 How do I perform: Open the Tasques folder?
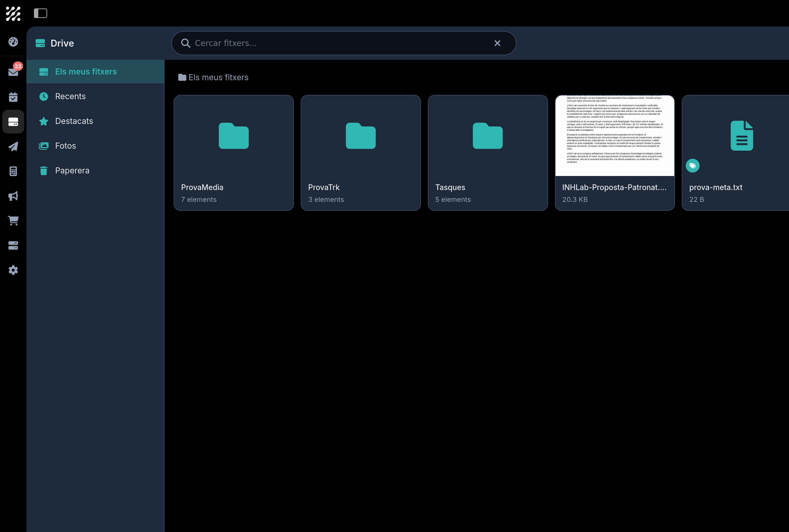[488, 153]
